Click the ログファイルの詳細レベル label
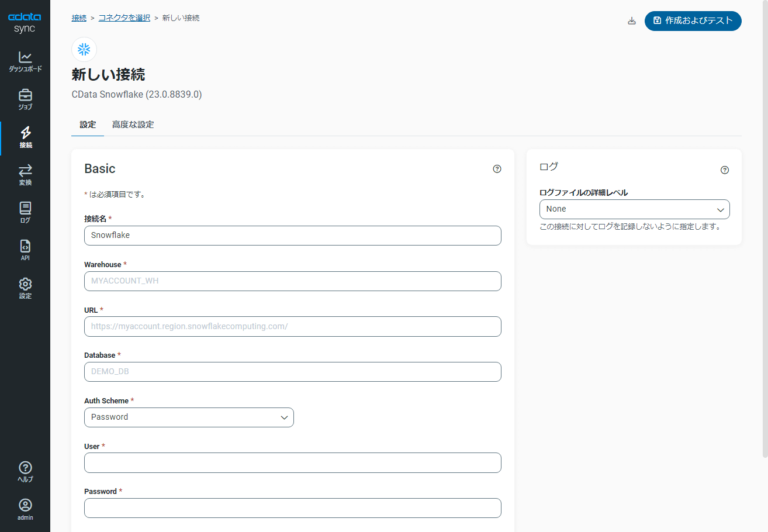The height and width of the screenshot is (532, 768). [x=583, y=193]
